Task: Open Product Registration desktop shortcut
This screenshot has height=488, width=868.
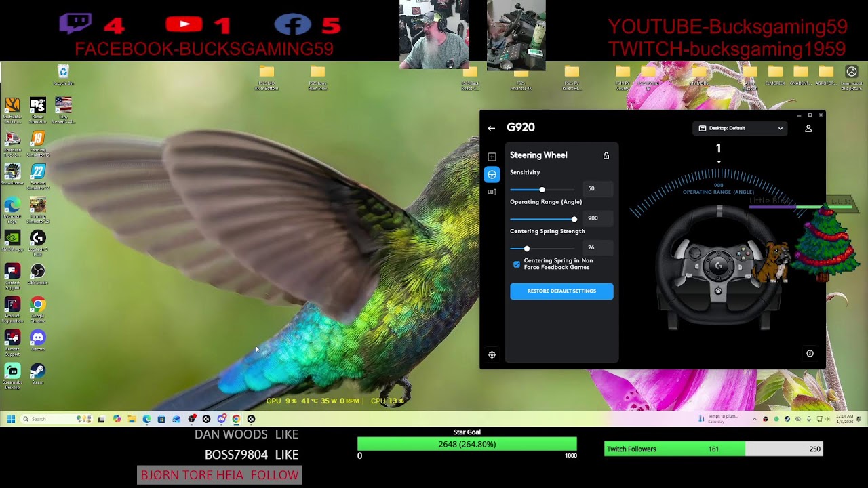Action: pyautogui.click(x=12, y=309)
